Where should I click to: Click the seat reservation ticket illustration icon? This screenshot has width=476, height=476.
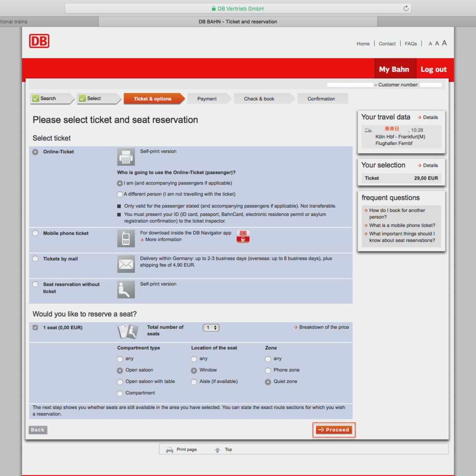(128, 331)
